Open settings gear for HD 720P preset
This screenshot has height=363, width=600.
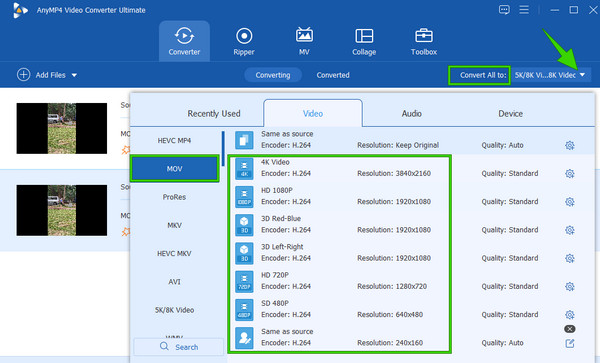pyautogui.click(x=570, y=286)
